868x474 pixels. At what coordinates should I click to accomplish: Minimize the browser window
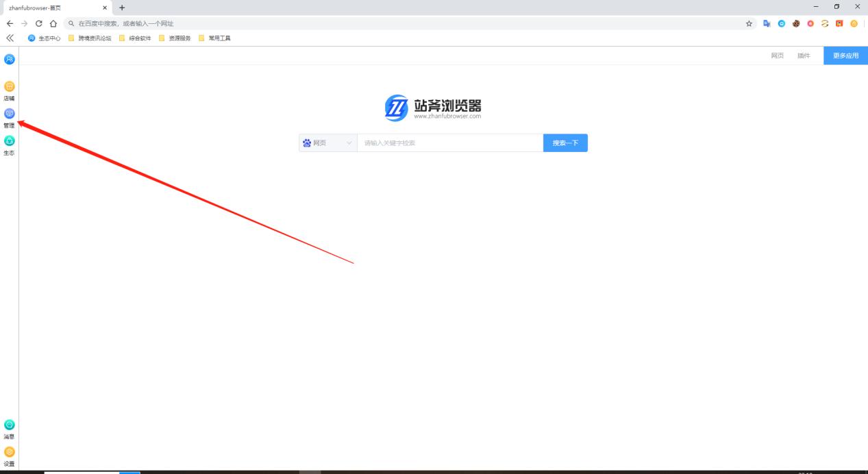click(x=816, y=7)
